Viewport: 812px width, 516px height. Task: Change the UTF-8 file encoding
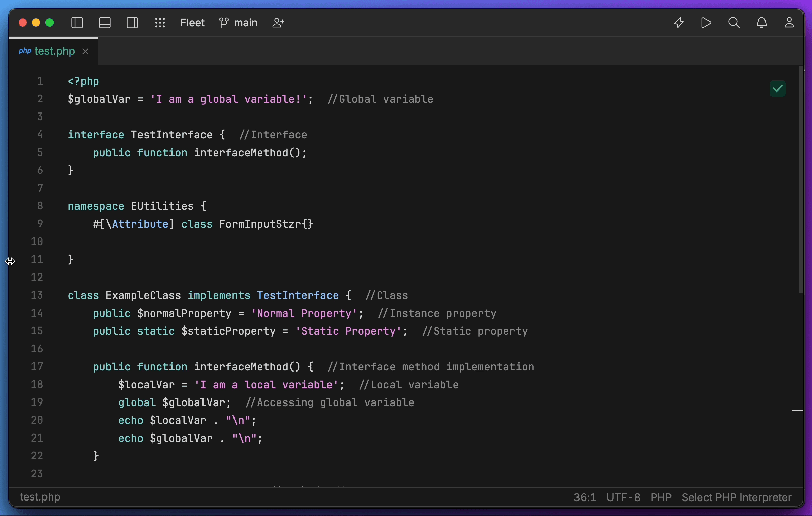[x=623, y=497]
